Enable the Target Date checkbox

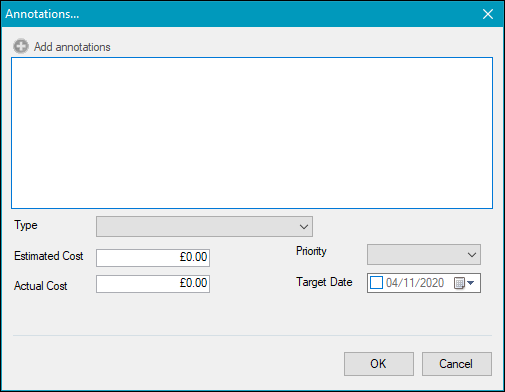click(376, 283)
